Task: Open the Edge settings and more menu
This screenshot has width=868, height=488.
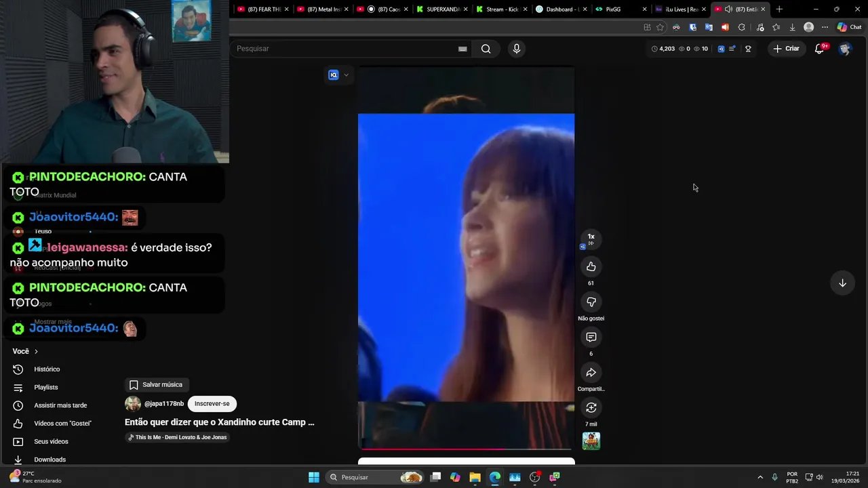Action: pos(825,27)
